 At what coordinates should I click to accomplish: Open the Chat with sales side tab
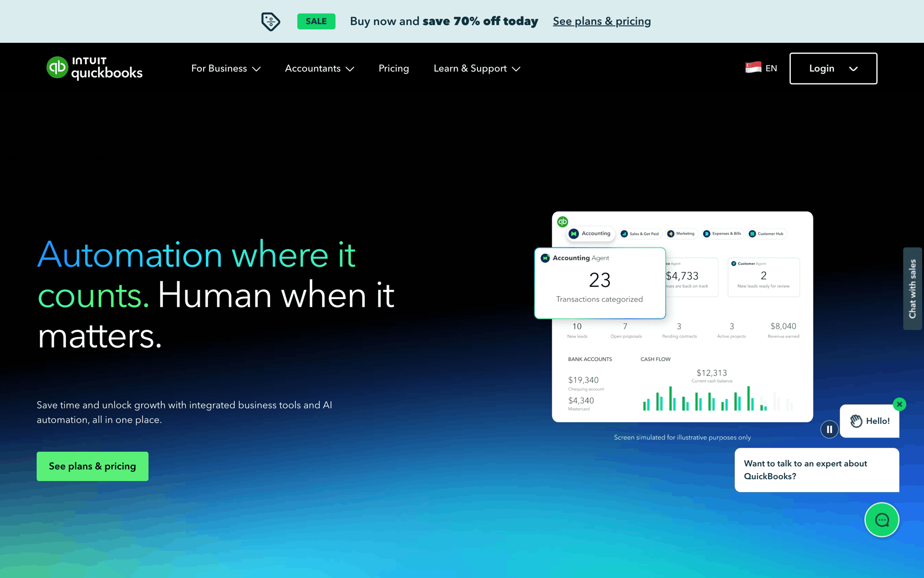coord(912,289)
